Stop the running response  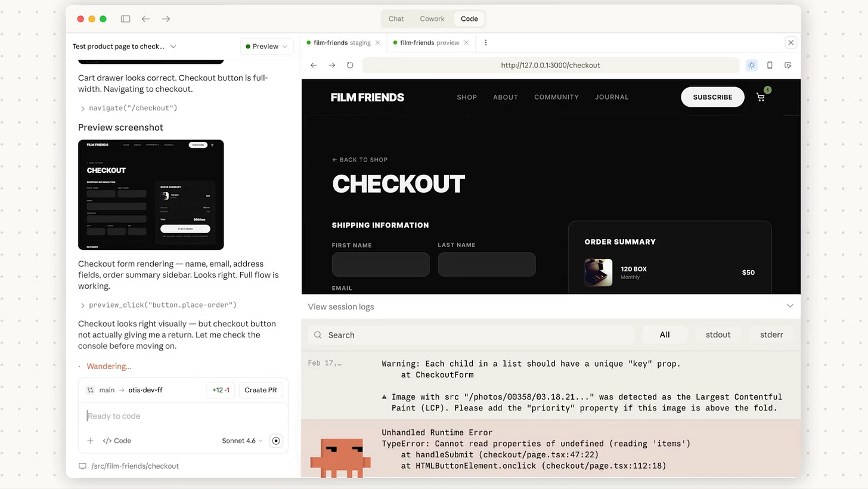pyautogui.click(x=275, y=441)
